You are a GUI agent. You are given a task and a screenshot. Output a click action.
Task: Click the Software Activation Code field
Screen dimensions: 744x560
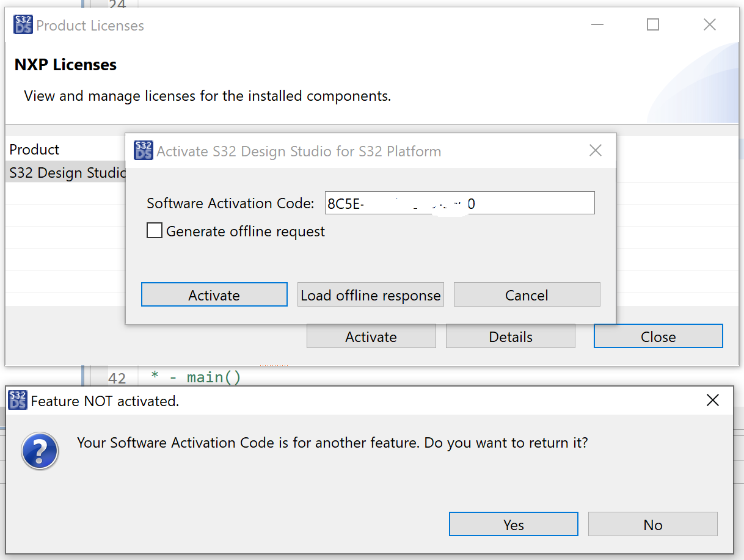click(459, 203)
